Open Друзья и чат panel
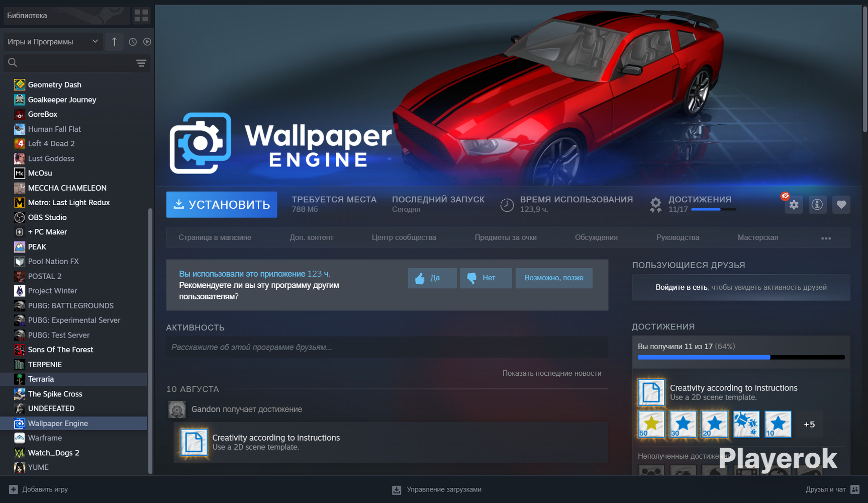 click(832, 489)
